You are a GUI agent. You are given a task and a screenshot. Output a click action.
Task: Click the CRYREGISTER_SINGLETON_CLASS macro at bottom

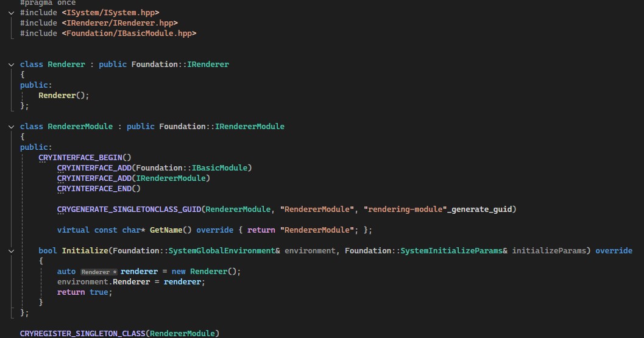pyautogui.click(x=82, y=334)
